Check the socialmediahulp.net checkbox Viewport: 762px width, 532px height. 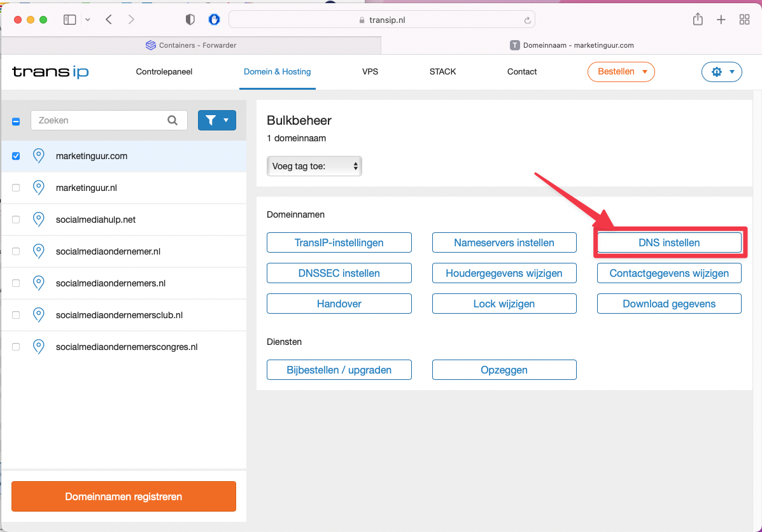[17, 220]
